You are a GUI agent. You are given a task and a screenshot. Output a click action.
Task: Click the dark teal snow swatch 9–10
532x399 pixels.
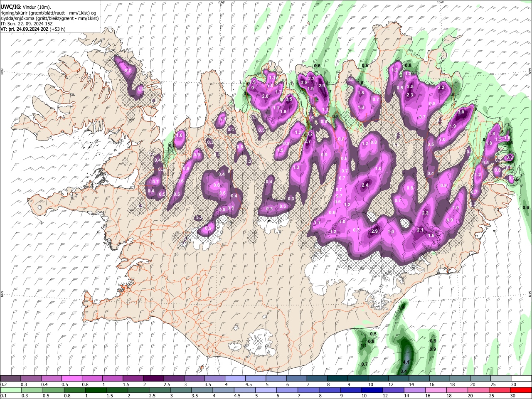tap(357, 379)
